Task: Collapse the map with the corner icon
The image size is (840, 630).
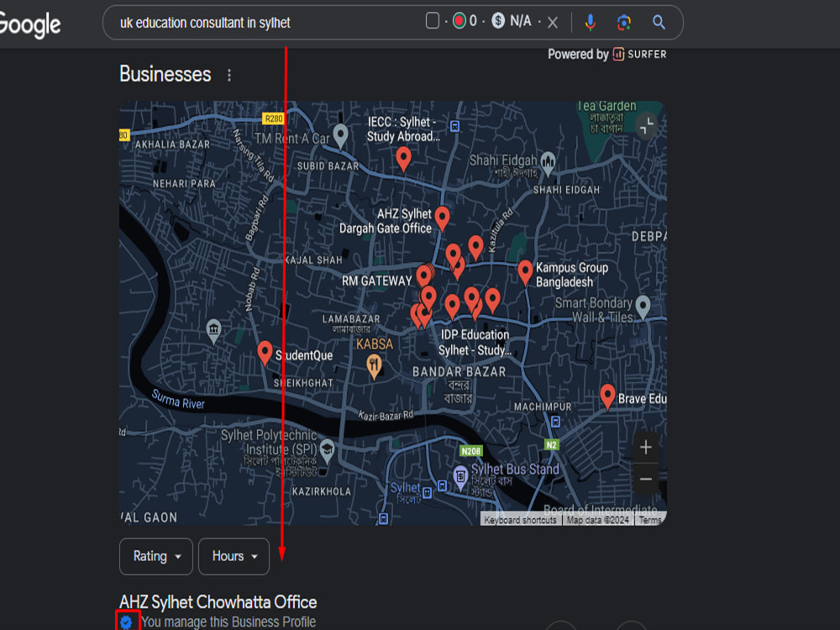Action: click(x=647, y=126)
